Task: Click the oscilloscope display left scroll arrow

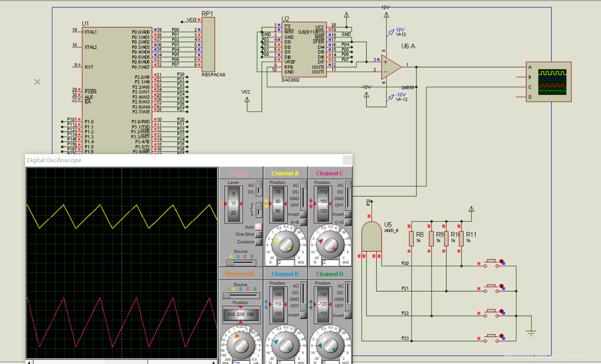Action: click(29, 362)
